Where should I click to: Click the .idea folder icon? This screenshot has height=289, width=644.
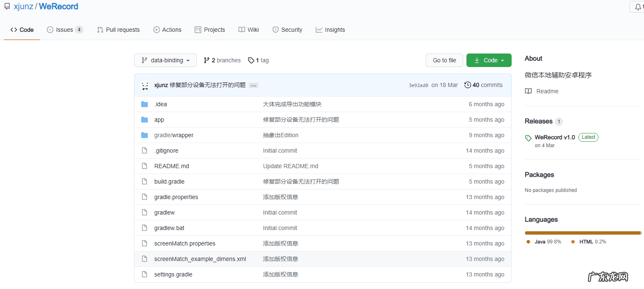pos(145,104)
